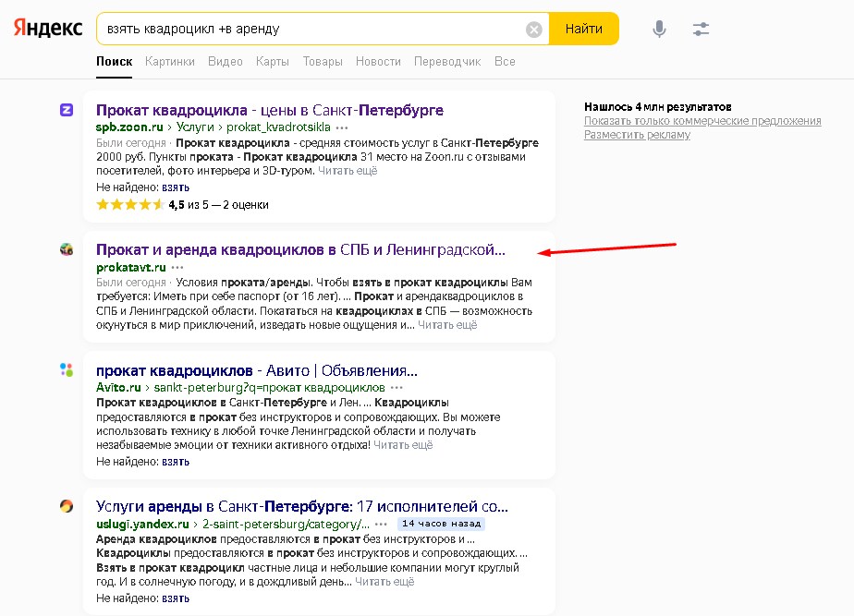Click the prokatavt.ru site favicon

(x=66, y=249)
